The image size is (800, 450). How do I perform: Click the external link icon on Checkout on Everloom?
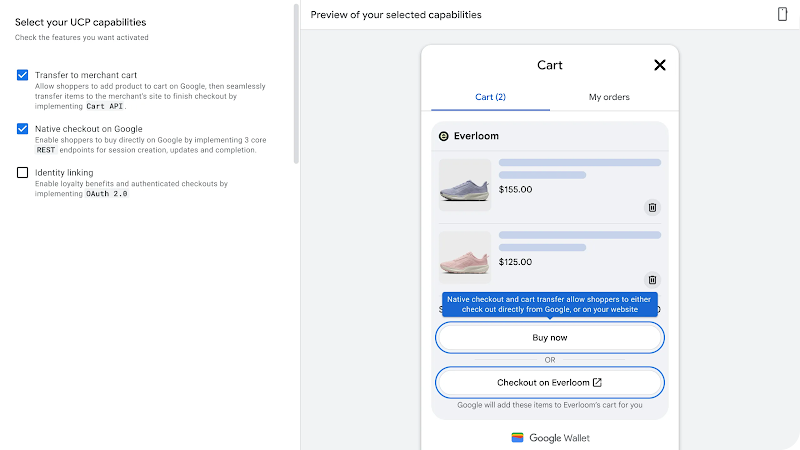point(597,382)
